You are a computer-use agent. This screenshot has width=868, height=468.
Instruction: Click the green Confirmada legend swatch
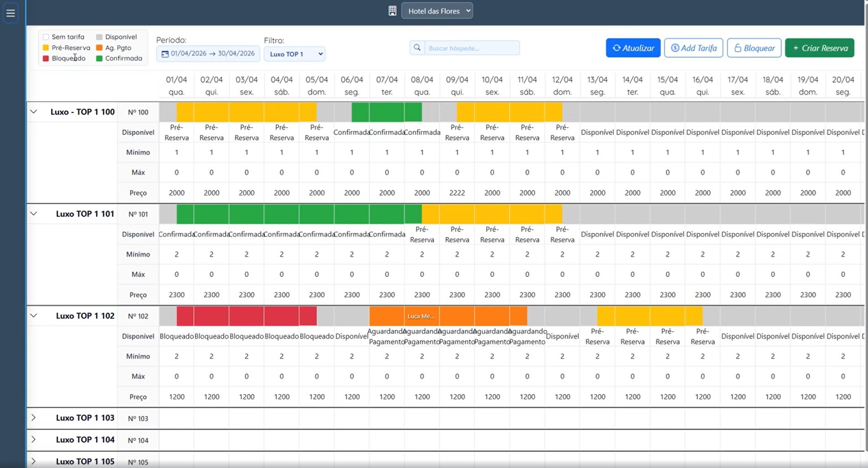point(99,58)
